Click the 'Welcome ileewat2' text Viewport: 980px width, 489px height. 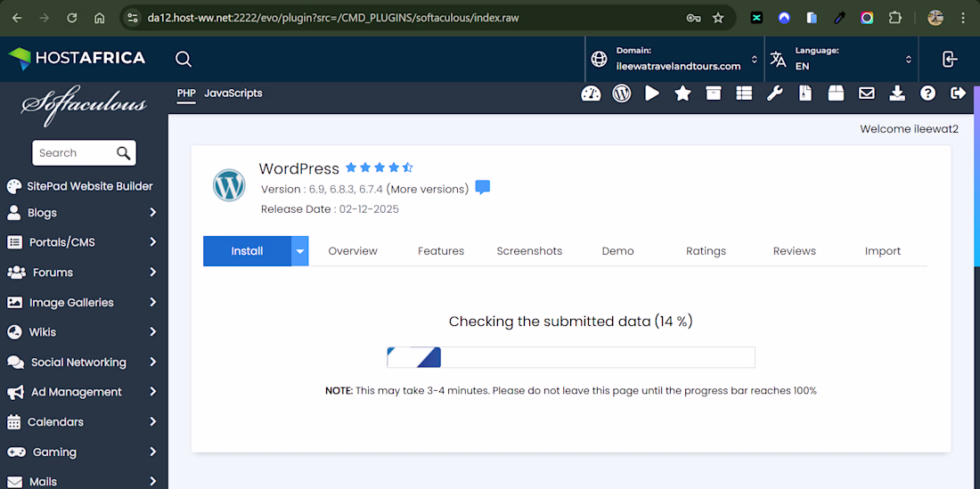(x=909, y=129)
